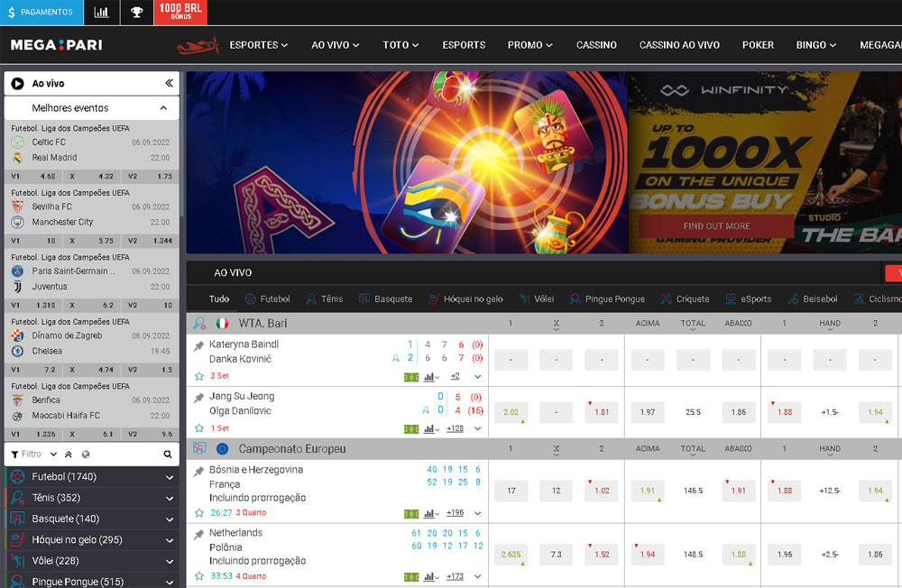The height and width of the screenshot is (588, 902).
Task: Bet on odds 2.02 for Jang Su Jeong
Action: (511, 412)
